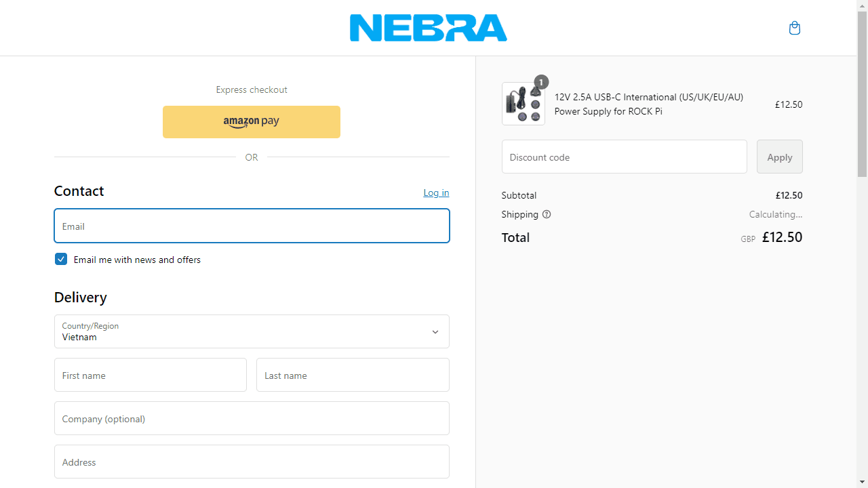Click the Address field
Image resolution: width=868 pixels, height=488 pixels.
(x=252, y=462)
